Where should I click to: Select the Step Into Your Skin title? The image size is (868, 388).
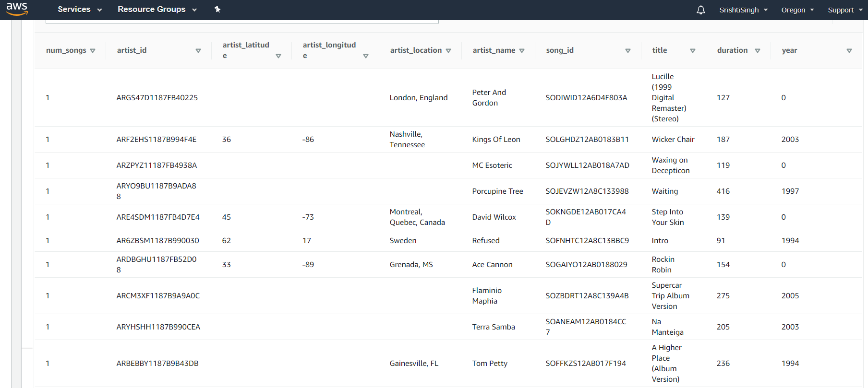click(668, 217)
